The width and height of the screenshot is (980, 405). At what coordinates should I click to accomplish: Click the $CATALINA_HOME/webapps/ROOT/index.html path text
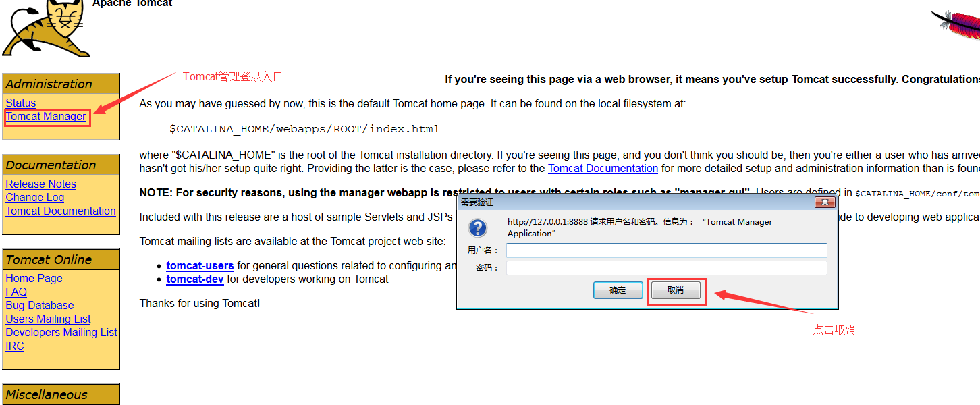[304, 129]
